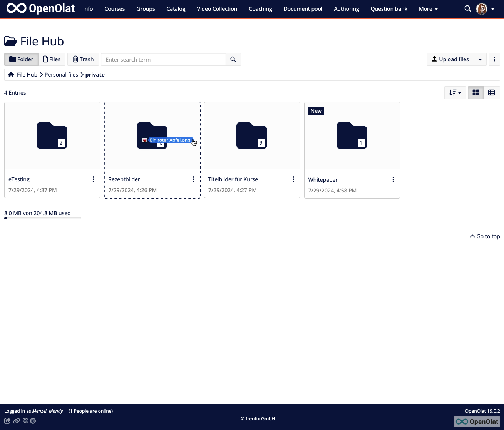Switch to grid tile view
Viewport: 504px width, 430px height.
(476, 93)
